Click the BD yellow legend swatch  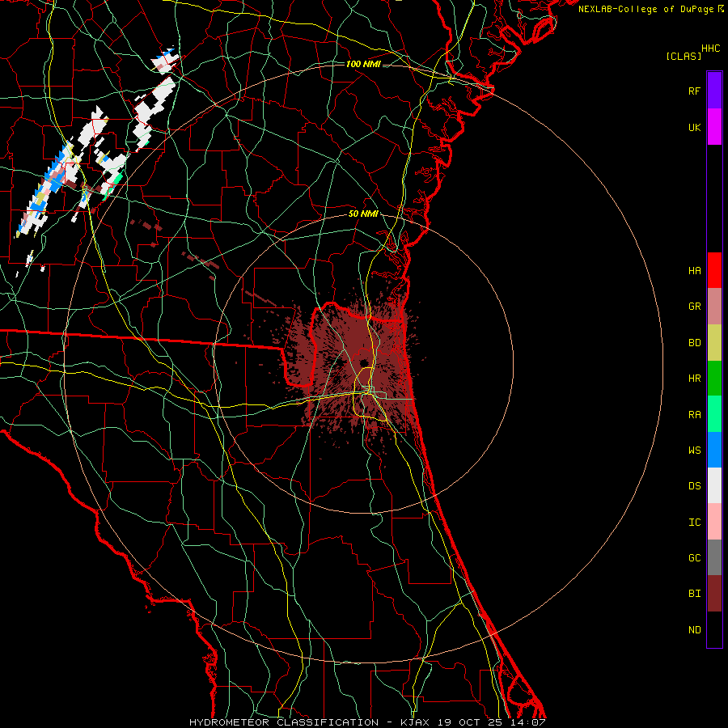[714, 343]
